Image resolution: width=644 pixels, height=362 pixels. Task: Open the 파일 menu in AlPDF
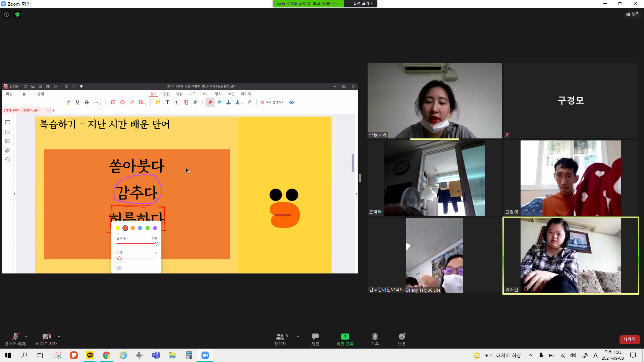pos(9,94)
